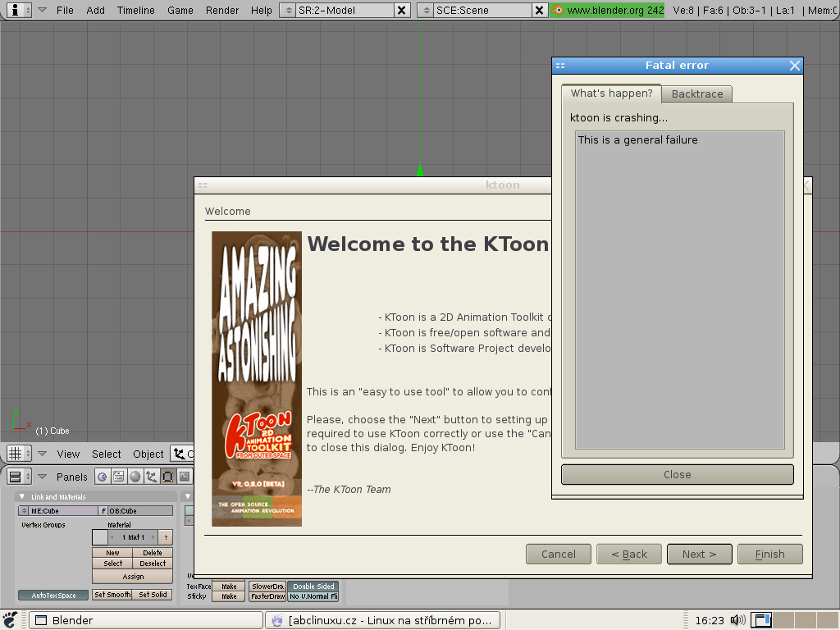840x630 pixels.
Task: Collapse the buttons window header menus arrow
Action: click(x=43, y=477)
